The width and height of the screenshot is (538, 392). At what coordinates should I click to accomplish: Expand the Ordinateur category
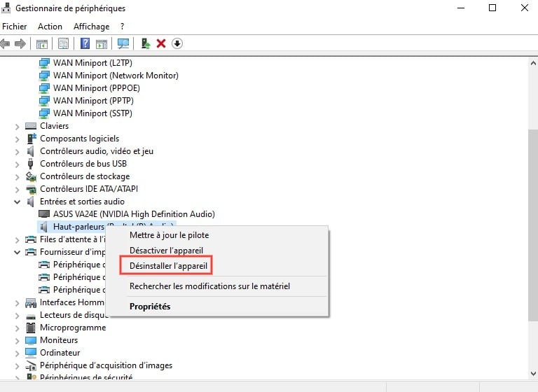[17, 353]
